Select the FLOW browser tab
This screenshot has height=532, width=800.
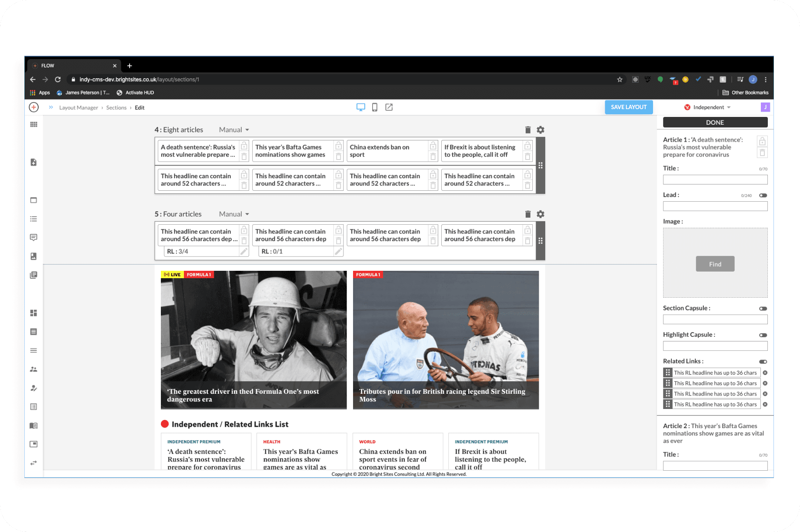pyautogui.click(x=74, y=66)
